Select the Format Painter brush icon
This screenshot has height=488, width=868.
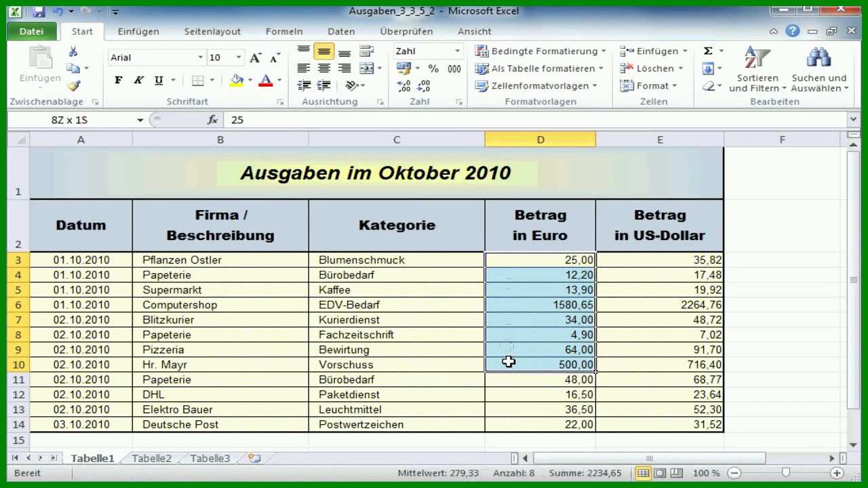(x=73, y=86)
